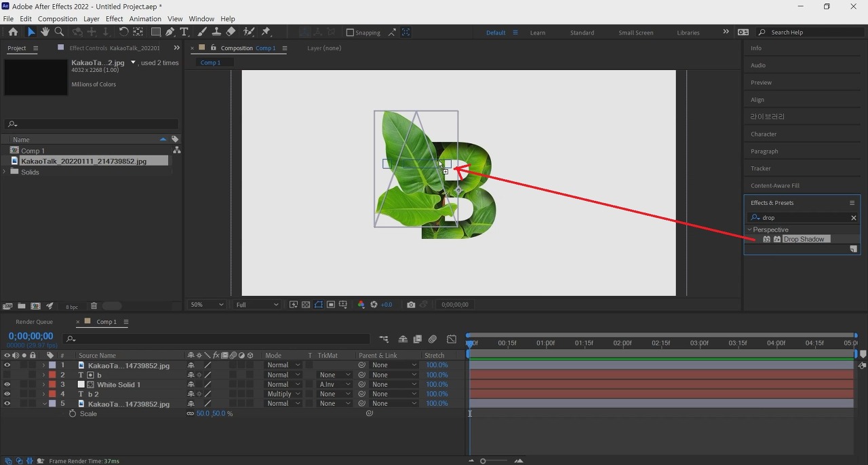Open the 50% magnification dropdown
The width and height of the screenshot is (868, 465).
point(207,305)
